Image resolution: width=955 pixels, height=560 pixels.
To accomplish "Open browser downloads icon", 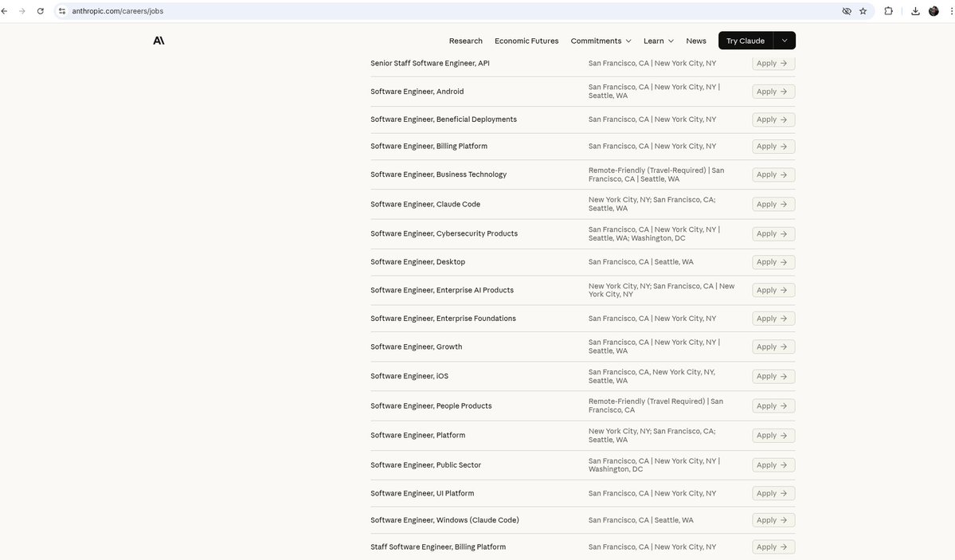I will (x=915, y=11).
